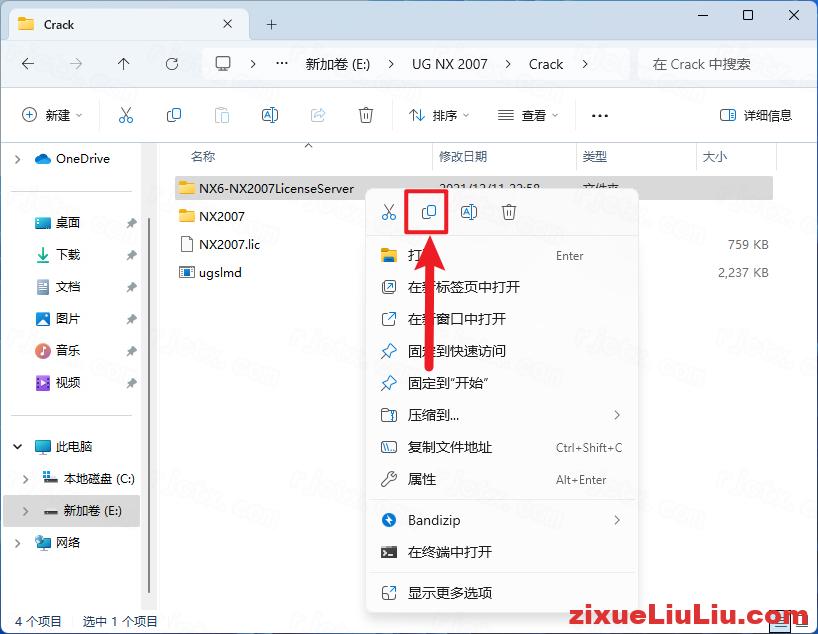Image resolution: width=818 pixels, height=634 pixels.
Task: Open 文档 in the sidebar
Action: pyautogui.click(x=57, y=286)
